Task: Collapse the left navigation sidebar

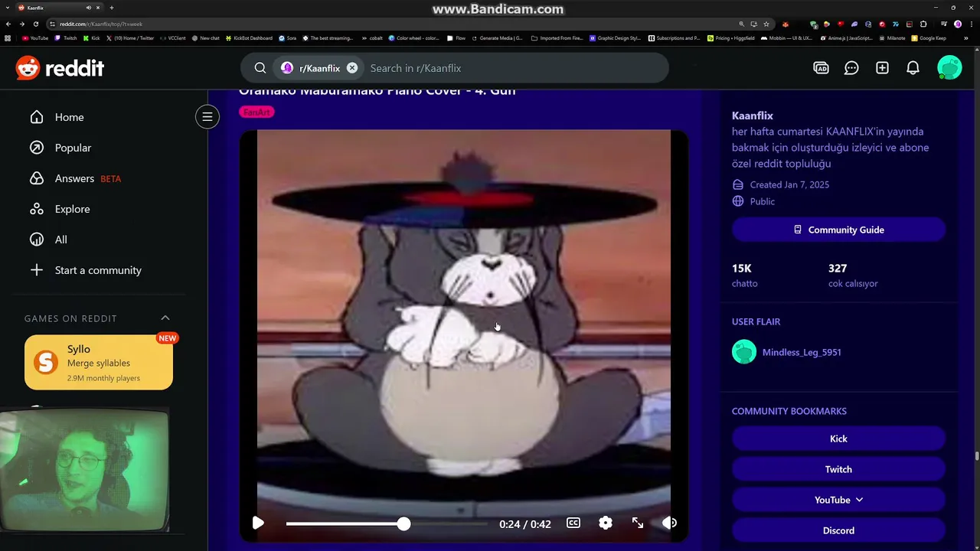Action: 207,117
